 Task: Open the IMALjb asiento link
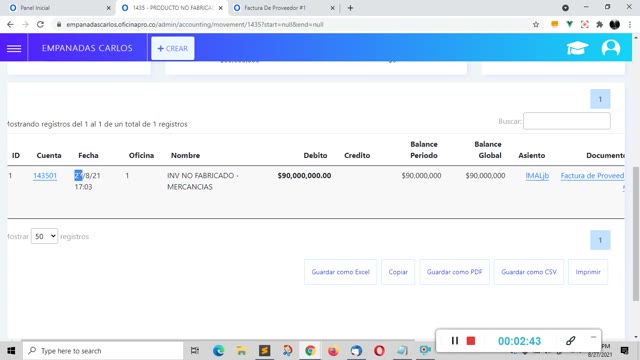pyautogui.click(x=537, y=176)
